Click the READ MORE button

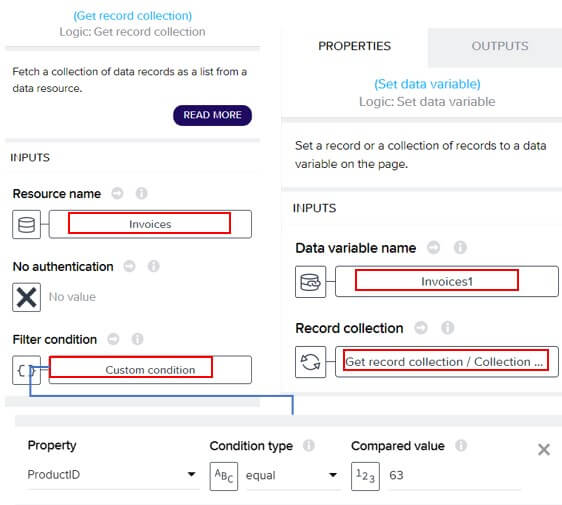(213, 115)
